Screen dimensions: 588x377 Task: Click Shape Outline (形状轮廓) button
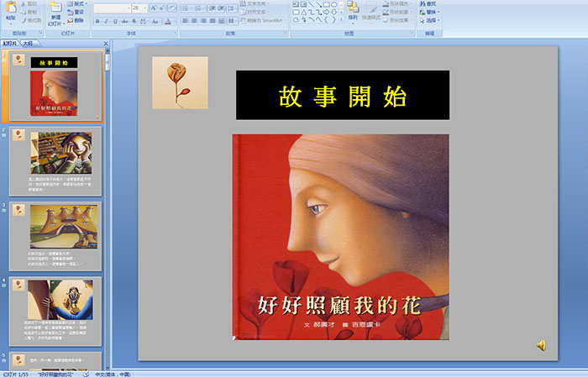click(397, 12)
